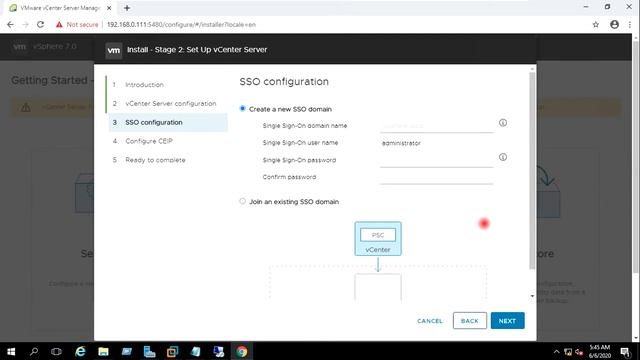Image resolution: width=640 pixels, height=360 pixels.
Task: Go back in browser history
Action: (10, 24)
